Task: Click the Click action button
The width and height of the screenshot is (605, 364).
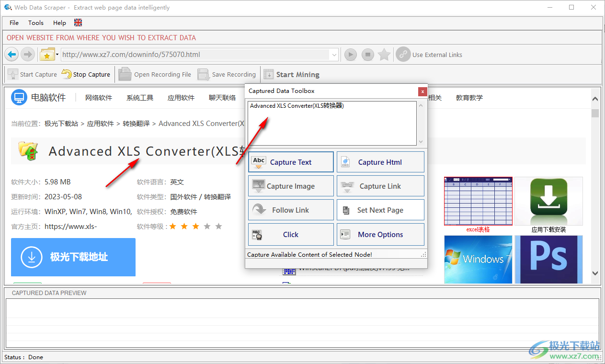Action: (x=291, y=234)
